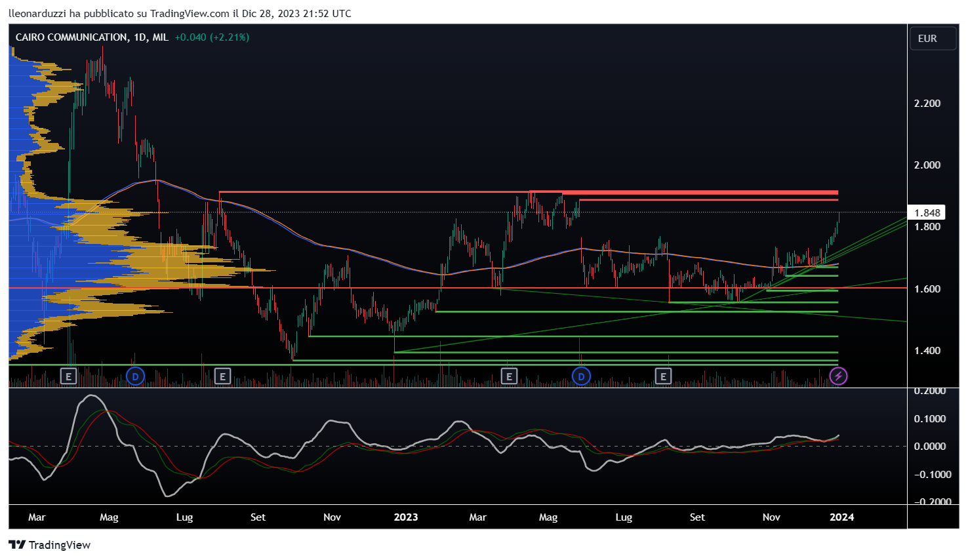Click the +0.040 (+2.21%) change value
Viewport: 968px width, 560px height.
pyautogui.click(x=212, y=37)
